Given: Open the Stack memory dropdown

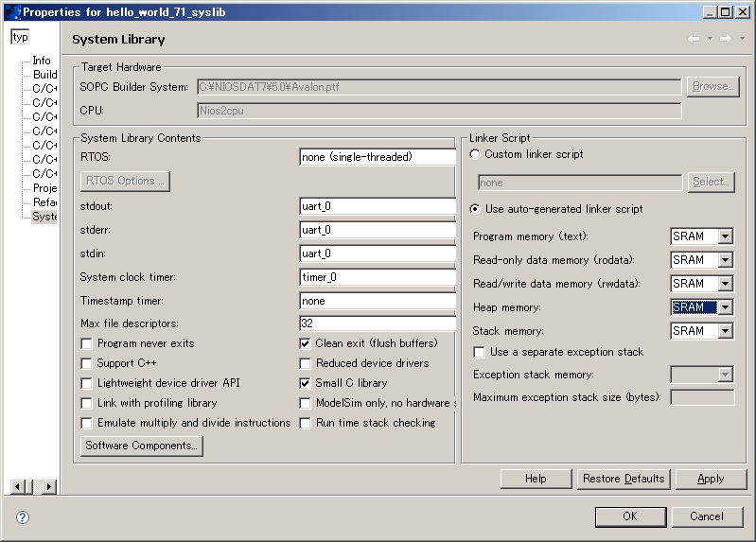Looking at the screenshot, I should [x=725, y=331].
